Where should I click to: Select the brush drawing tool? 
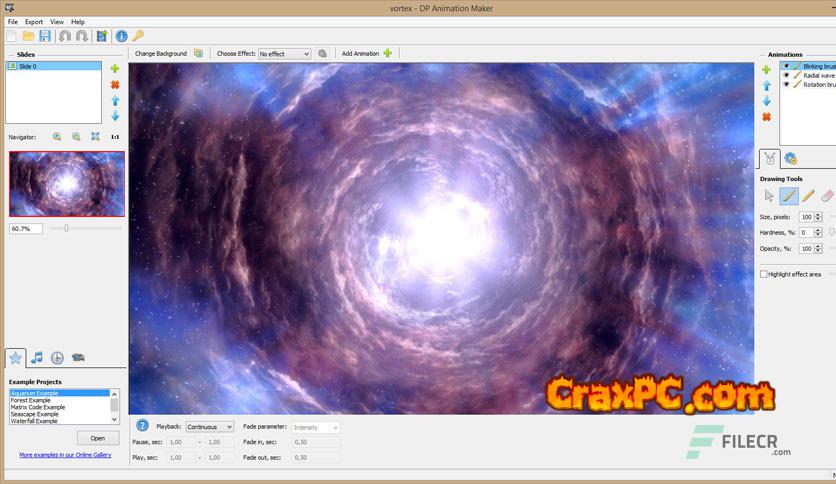[788, 197]
